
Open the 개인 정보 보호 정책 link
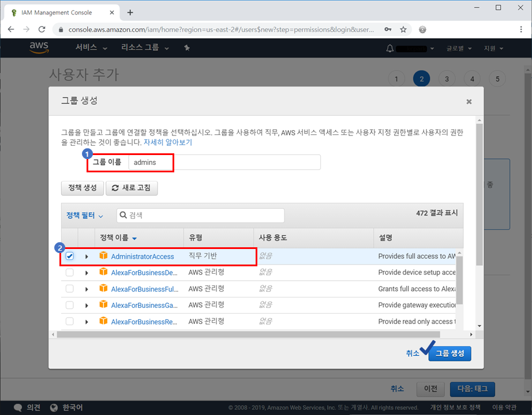click(455, 408)
